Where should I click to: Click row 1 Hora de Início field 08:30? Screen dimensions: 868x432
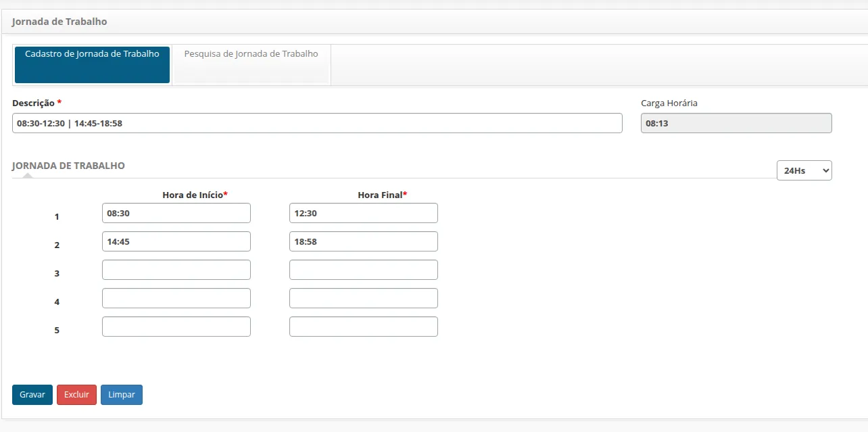pyautogui.click(x=176, y=213)
